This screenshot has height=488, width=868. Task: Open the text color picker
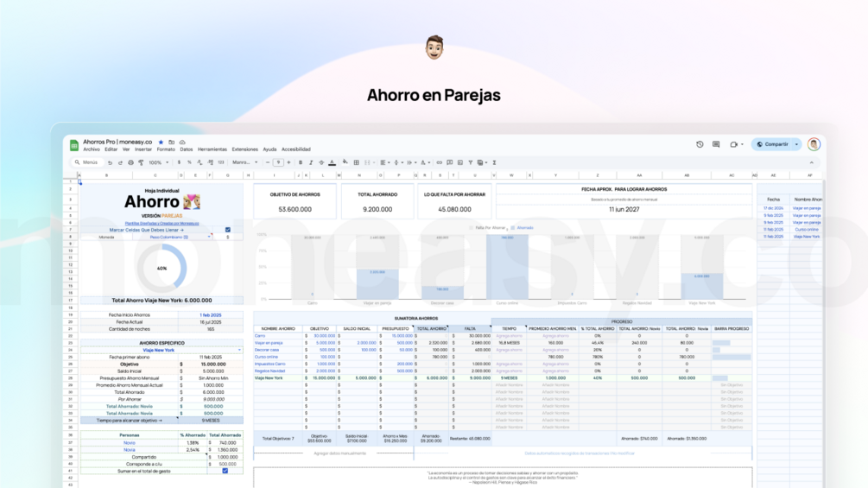333,162
